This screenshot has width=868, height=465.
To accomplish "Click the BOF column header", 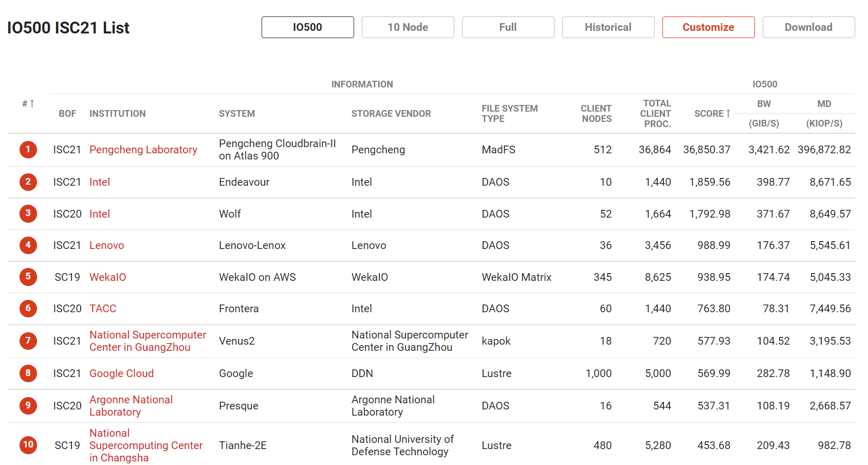I will [67, 114].
